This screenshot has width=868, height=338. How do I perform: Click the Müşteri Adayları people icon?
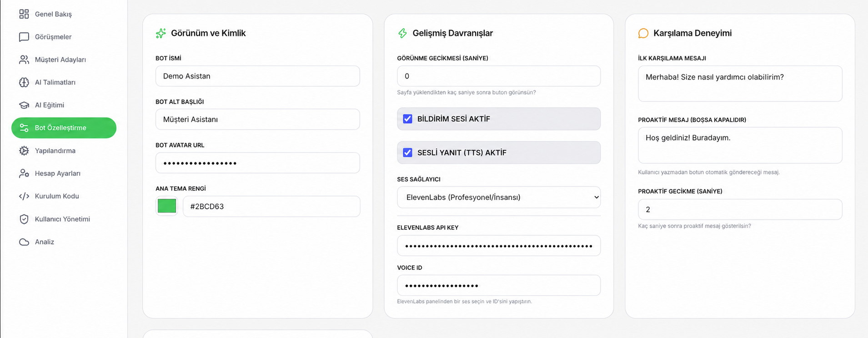24,60
